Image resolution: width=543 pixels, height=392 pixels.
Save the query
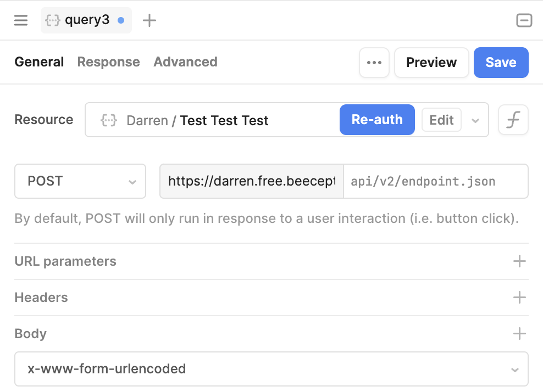coord(501,63)
